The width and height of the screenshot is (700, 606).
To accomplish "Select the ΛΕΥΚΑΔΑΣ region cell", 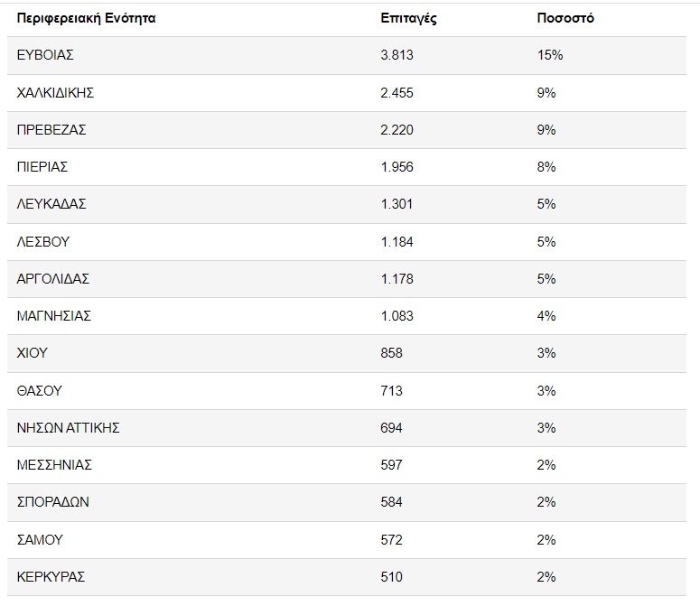I will [x=51, y=204].
